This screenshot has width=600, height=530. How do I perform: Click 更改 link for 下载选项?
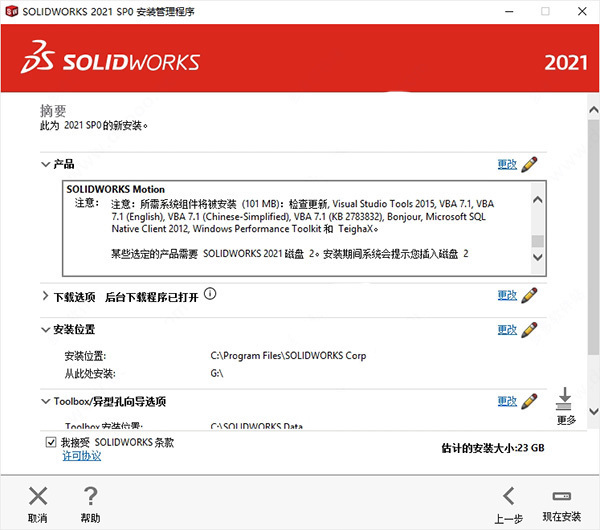(507, 295)
